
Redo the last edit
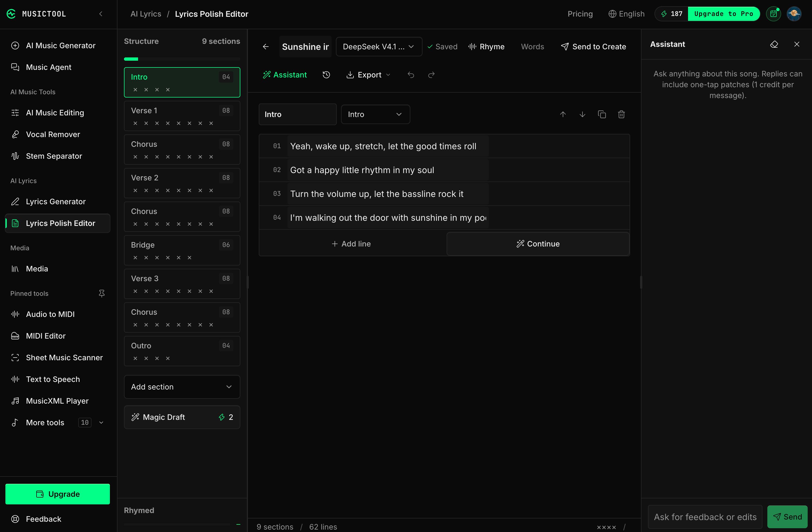[431, 75]
